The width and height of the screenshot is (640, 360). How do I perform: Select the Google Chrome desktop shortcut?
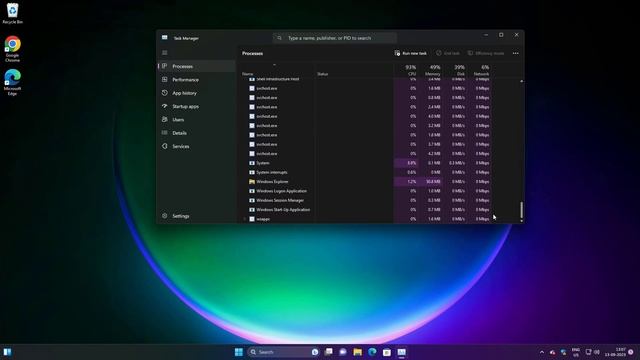coord(12,49)
